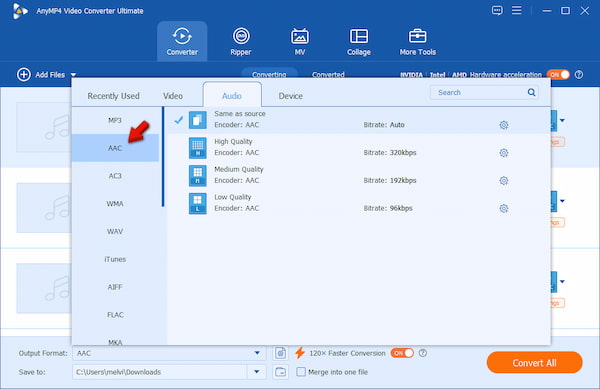The height and width of the screenshot is (389, 600).
Task: Click the High Quality preset icon
Action: 197,148
